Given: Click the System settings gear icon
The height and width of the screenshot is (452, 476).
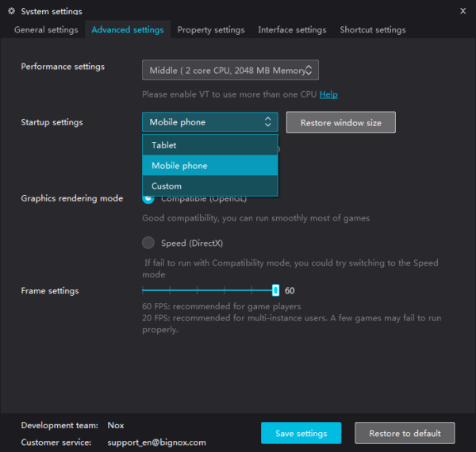Looking at the screenshot, I should tap(11, 11).
